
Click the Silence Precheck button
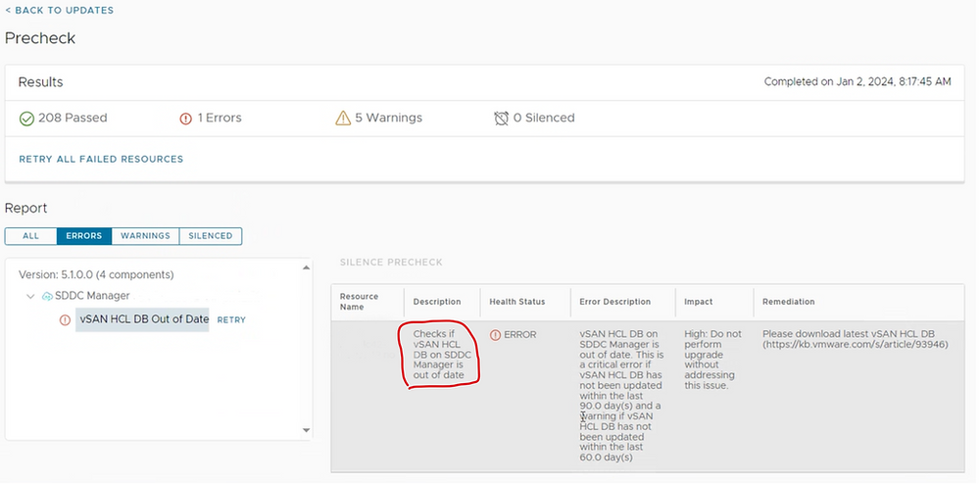(x=391, y=263)
